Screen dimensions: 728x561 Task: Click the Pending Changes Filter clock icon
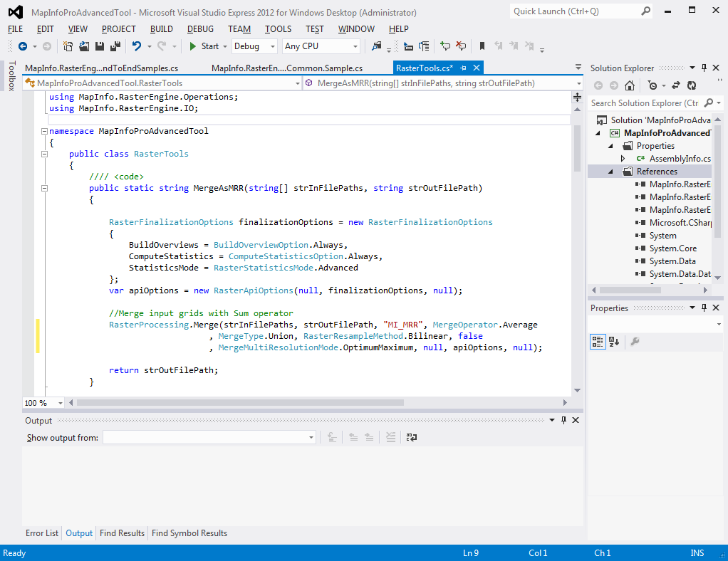click(652, 85)
